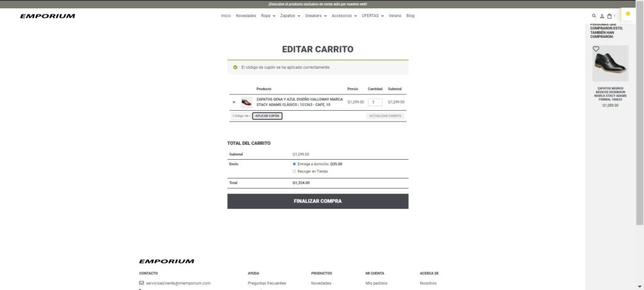
Task: Remove Halloway shoes from cart with X
Action: [234, 103]
